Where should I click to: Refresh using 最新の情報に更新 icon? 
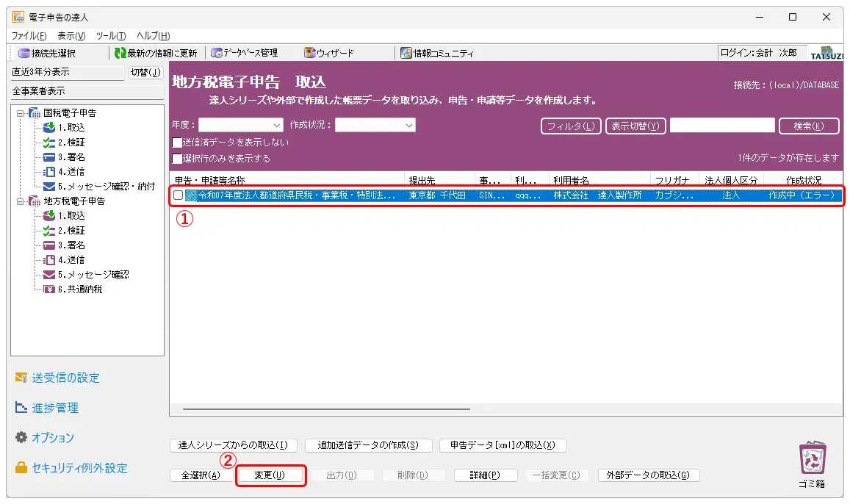click(x=120, y=53)
